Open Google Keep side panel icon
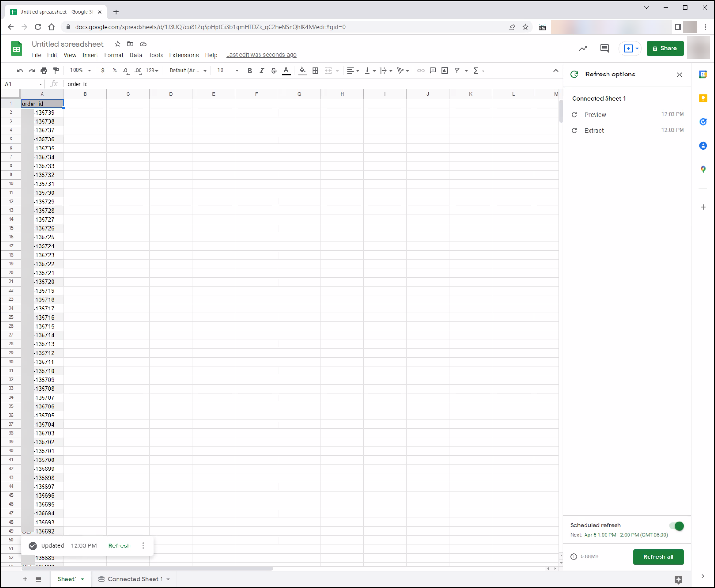The height and width of the screenshot is (588, 715). click(x=703, y=98)
